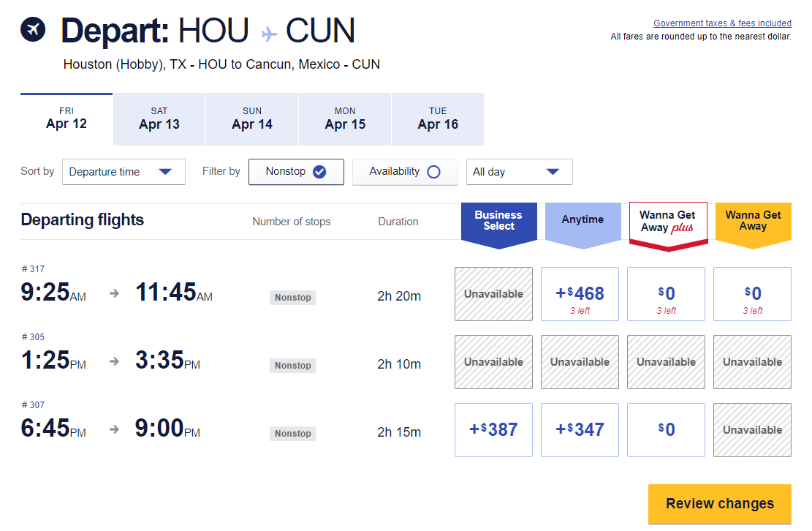
Task: Click the yellow Wanna Get Away column header
Action: pos(753,219)
